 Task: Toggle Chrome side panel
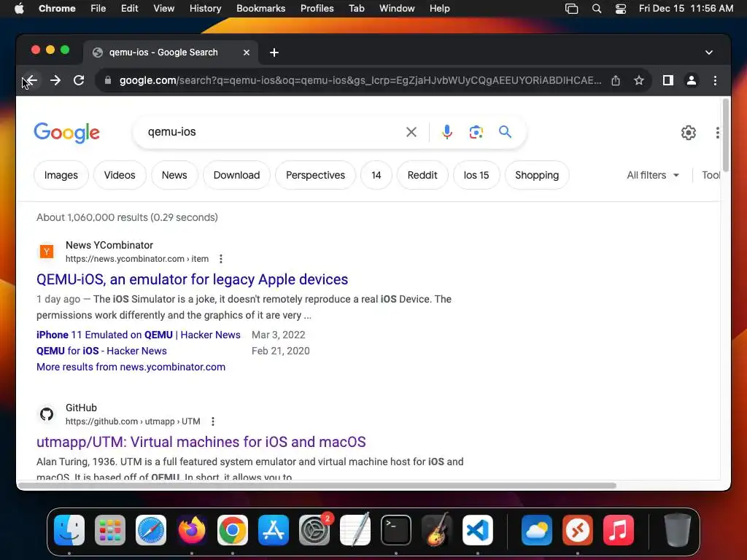(x=668, y=80)
